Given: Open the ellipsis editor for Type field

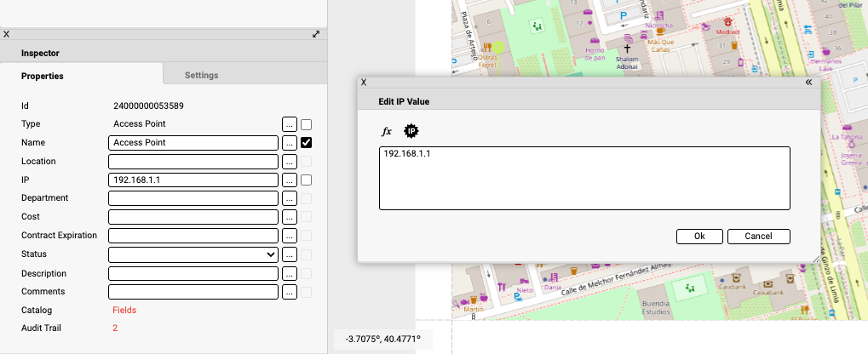Looking at the screenshot, I should tap(290, 124).
